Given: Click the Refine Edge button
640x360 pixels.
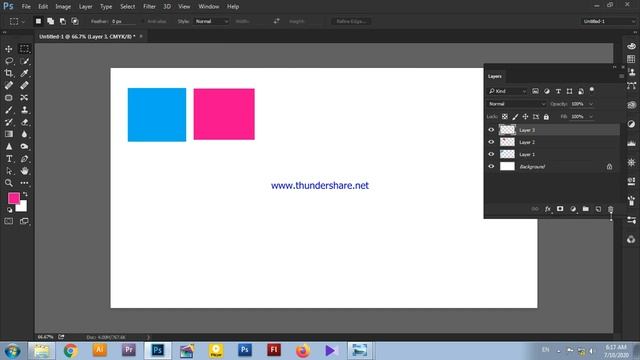Looking at the screenshot, I should (351, 21).
